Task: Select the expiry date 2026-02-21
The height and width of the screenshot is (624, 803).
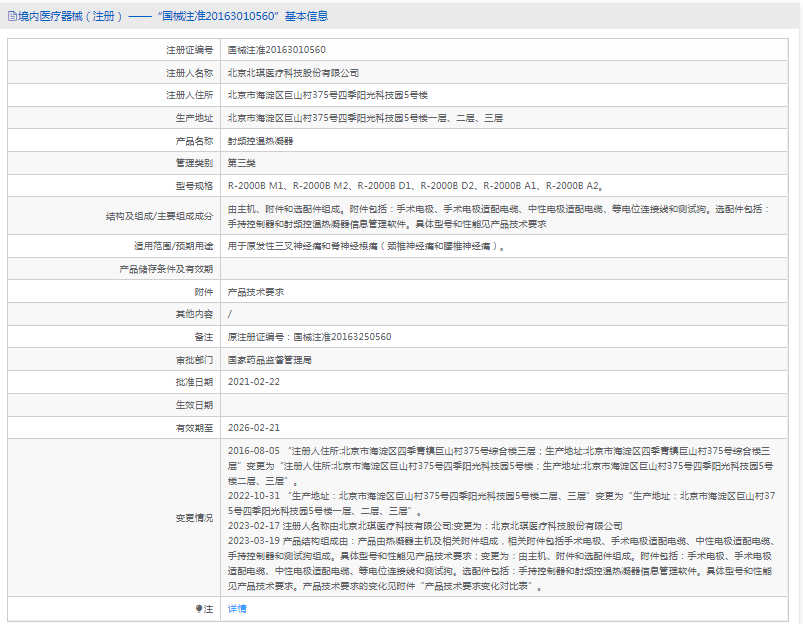Action: tap(254, 428)
